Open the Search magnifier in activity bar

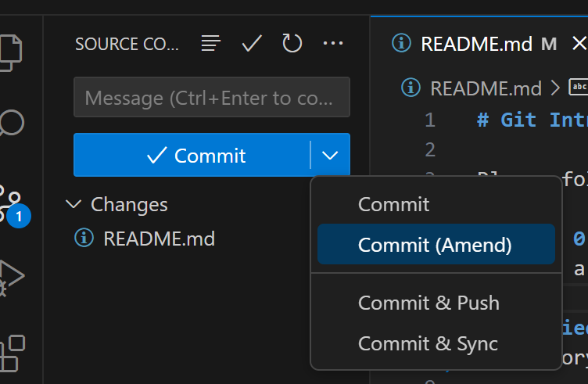pos(11,123)
